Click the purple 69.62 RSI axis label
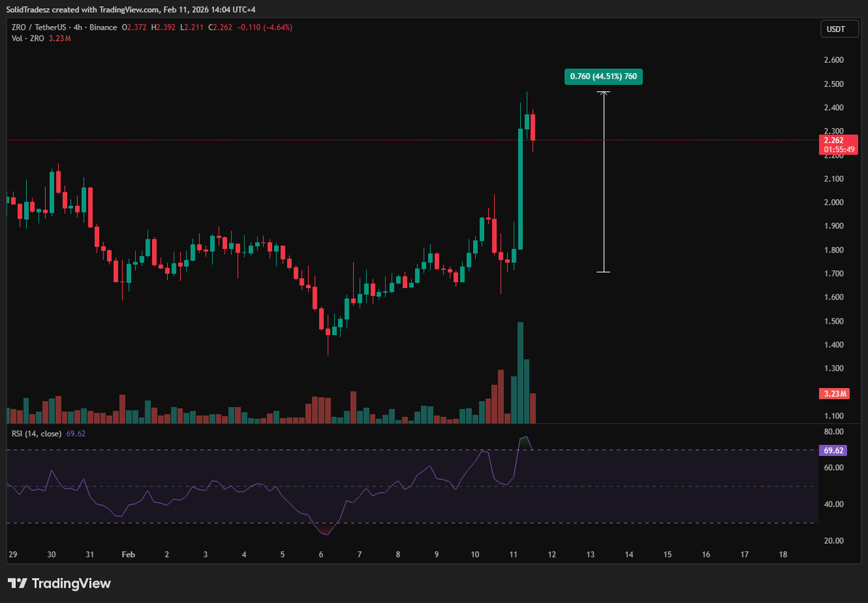868x603 pixels. click(834, 450)
